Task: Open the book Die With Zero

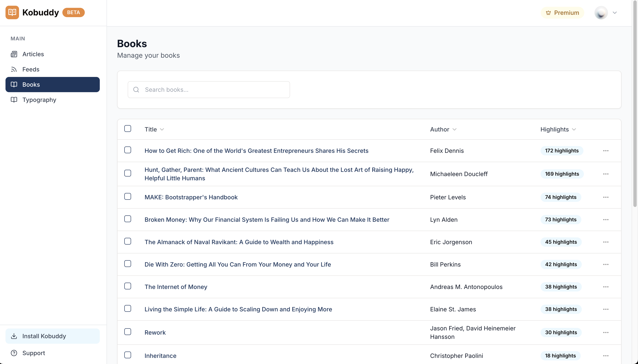Action: [x=237, y=264]
